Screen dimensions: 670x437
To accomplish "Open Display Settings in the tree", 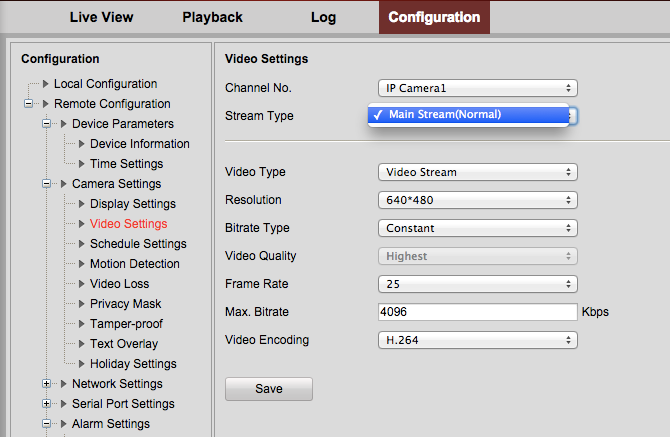I will point(133,204).
